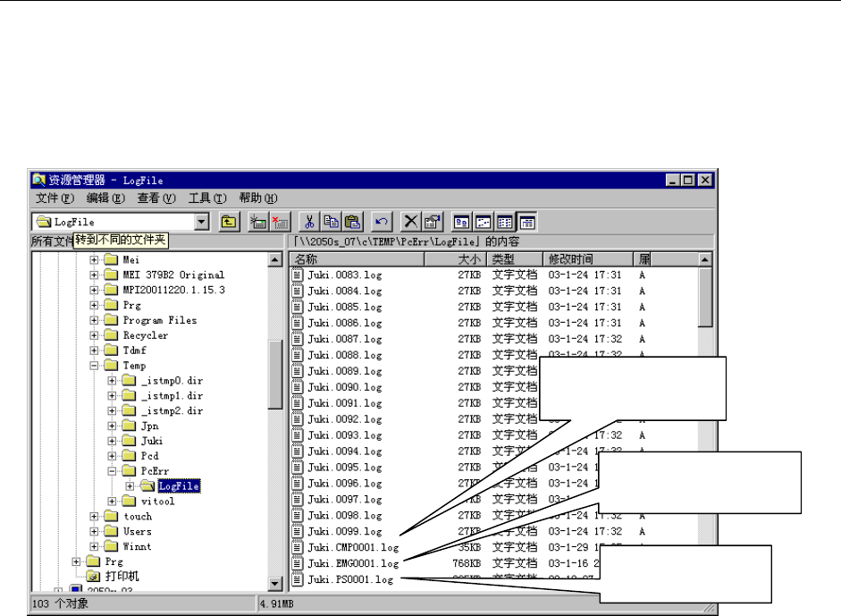
Task: Click the 打印机 printers folder icon
Action: (x=93, y=577)
